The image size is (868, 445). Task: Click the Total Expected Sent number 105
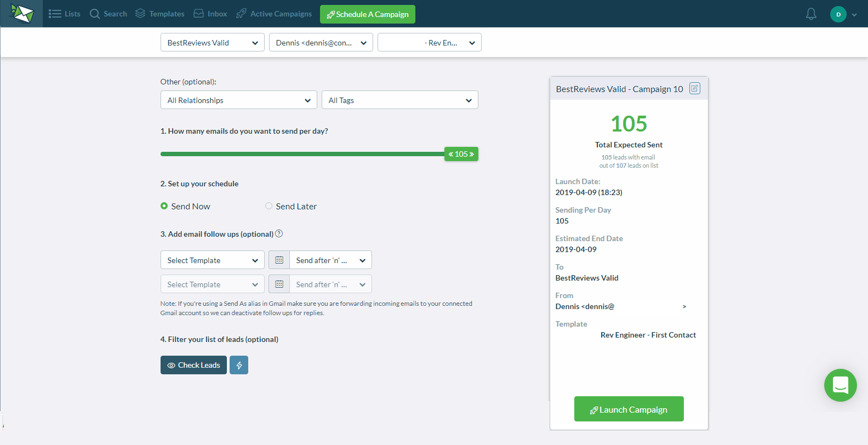click(x=629, y=124)
